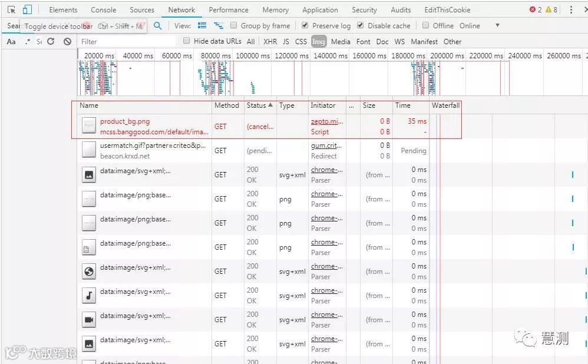Uncheck Disable cache checkbox
This screenshot has height=364, width=588.
click(361, 25)
